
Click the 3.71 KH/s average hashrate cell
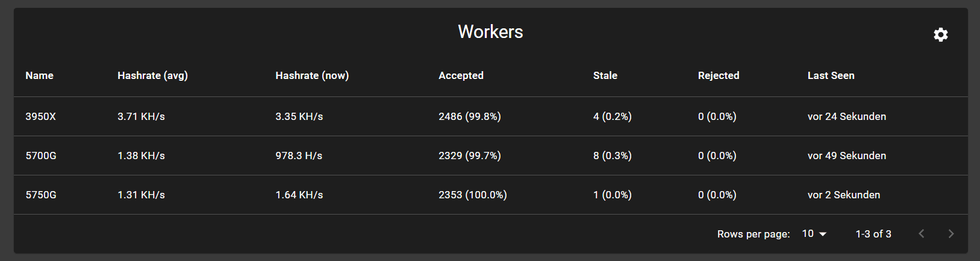pos(141,116)
